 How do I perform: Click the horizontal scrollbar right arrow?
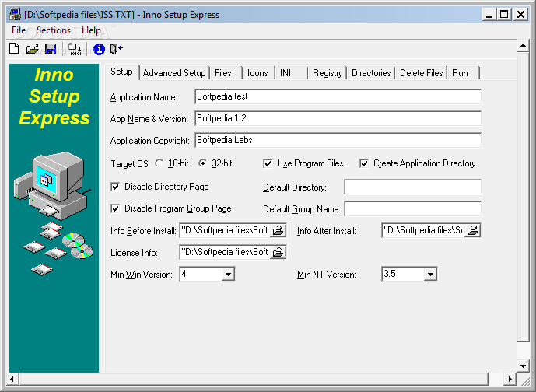click(x=510, y=379)
